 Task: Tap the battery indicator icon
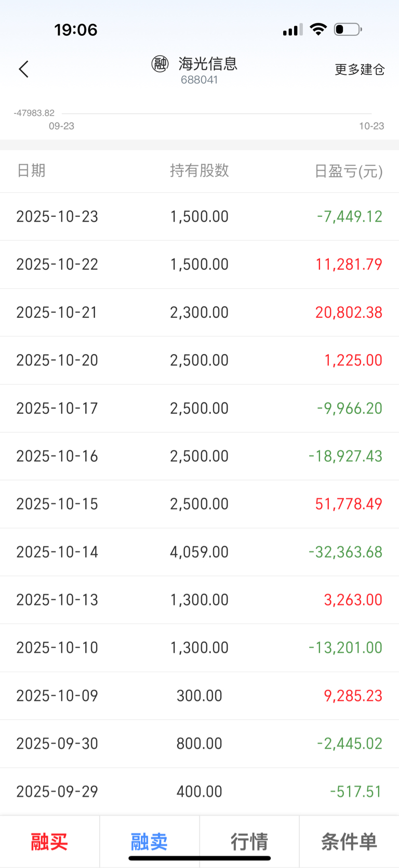tap(348, 29)
